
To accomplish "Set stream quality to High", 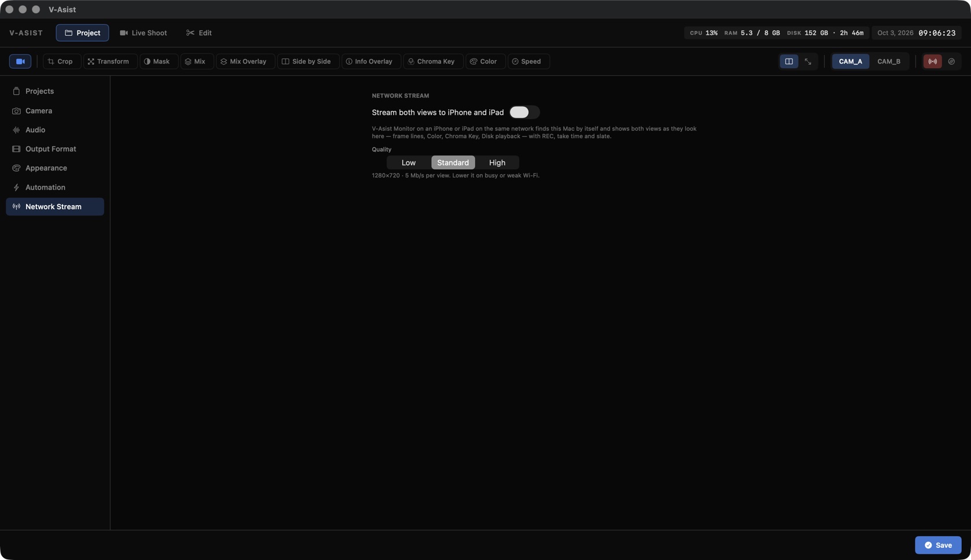I will [x=497, y=162].
